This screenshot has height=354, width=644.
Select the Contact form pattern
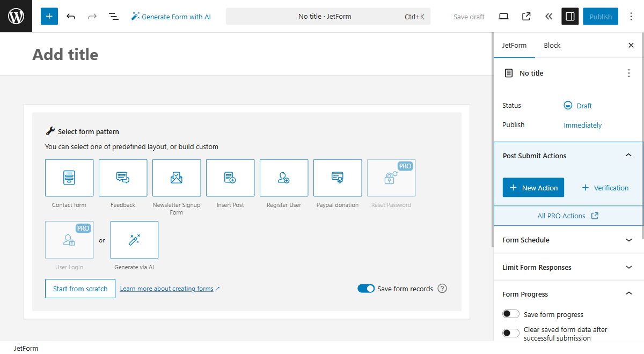coord(69,178)
